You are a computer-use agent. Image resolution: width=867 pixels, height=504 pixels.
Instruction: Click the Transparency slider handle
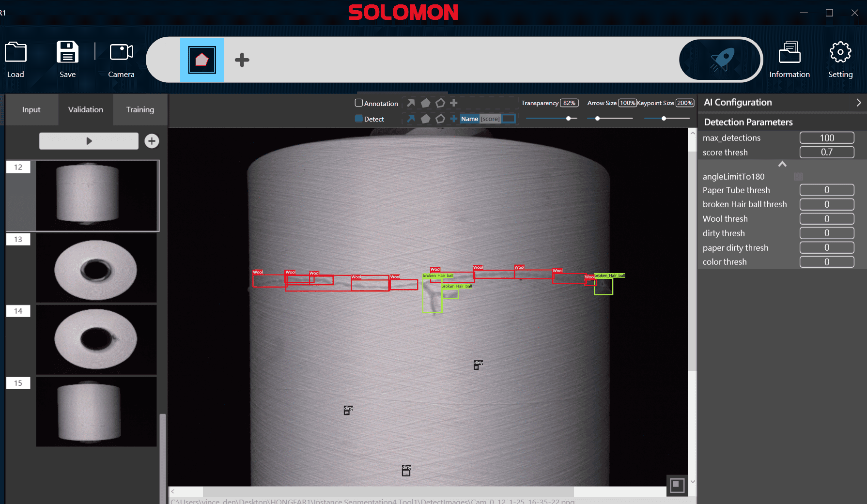(569, 119)
